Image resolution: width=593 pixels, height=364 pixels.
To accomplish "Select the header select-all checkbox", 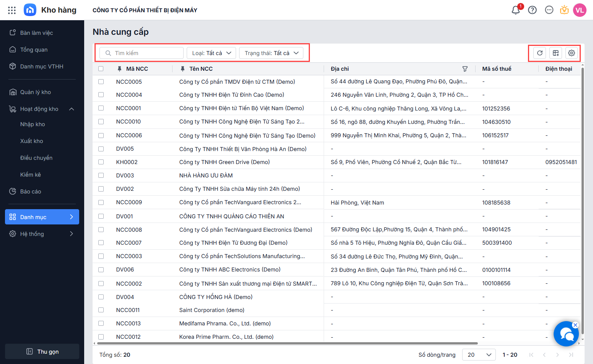I will tap(101, 69).
